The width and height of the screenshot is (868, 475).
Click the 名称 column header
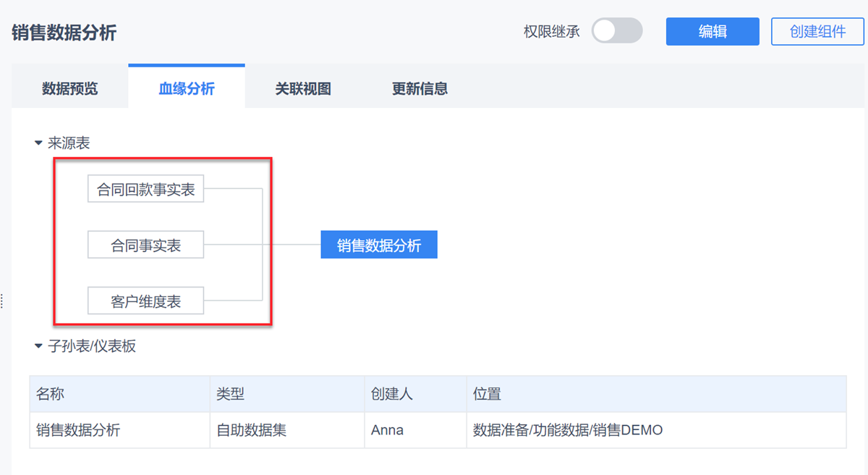point(51,395)
